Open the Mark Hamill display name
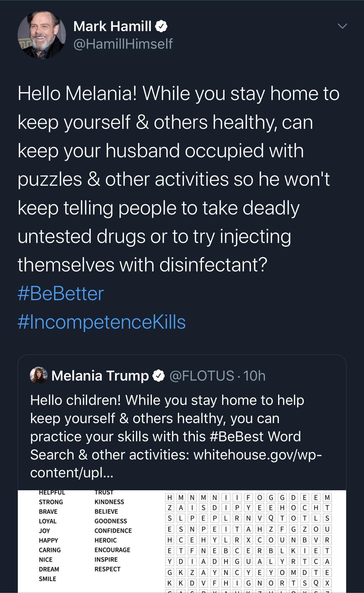 click(x=113, y=26)
